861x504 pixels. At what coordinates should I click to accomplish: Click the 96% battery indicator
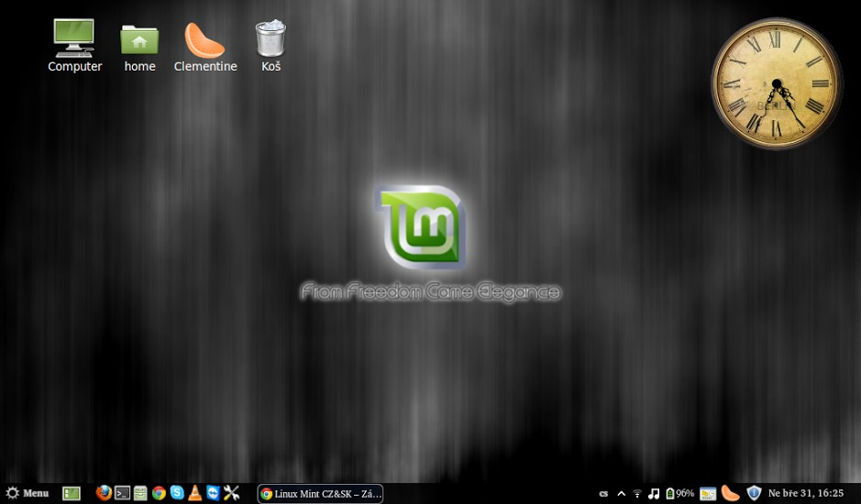click(679, 494)
